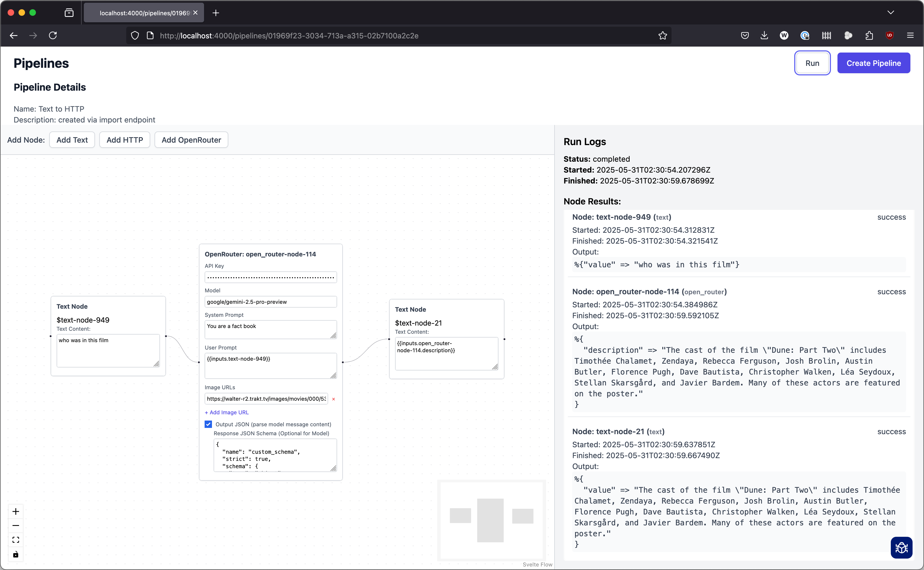Image resolution: width=924 pixels, height=570 pixels.
Task: Click the OpenRouter node input handle
Action: point(199,362)
